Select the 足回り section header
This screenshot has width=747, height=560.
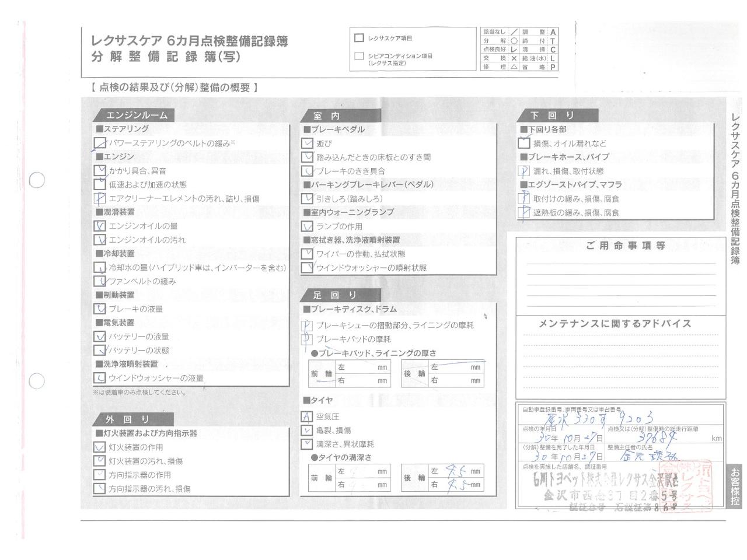pos(340,295)
